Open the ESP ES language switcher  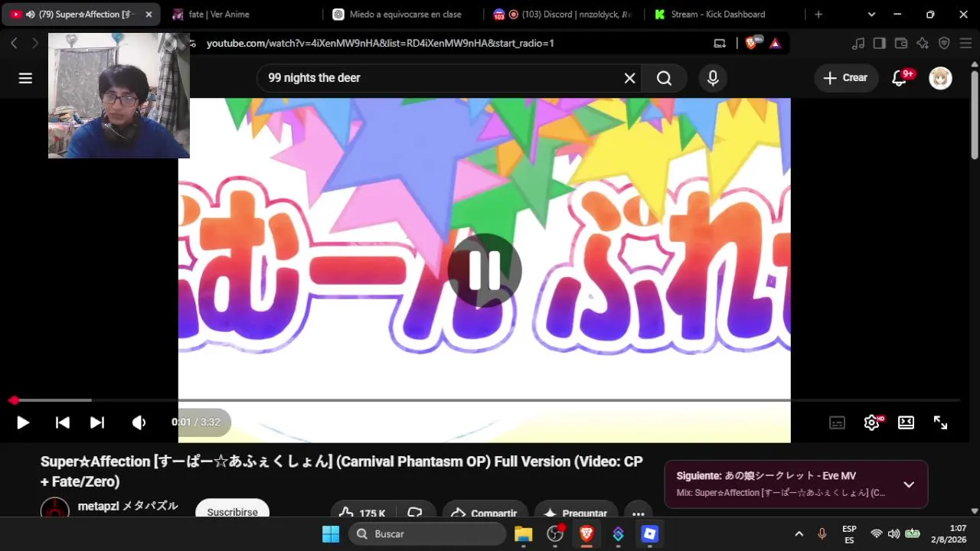click(x=849, y=534)
